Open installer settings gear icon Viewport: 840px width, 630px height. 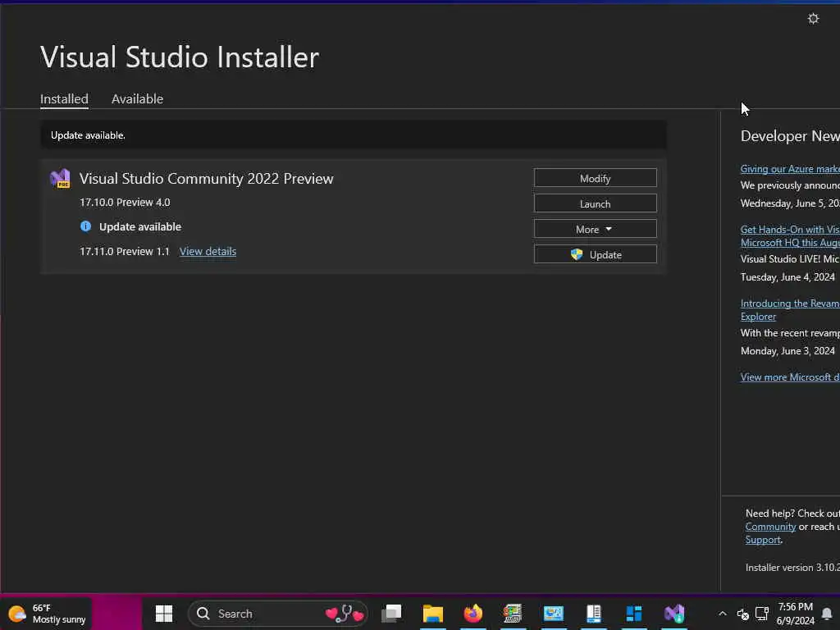click(x=813, y=19)
